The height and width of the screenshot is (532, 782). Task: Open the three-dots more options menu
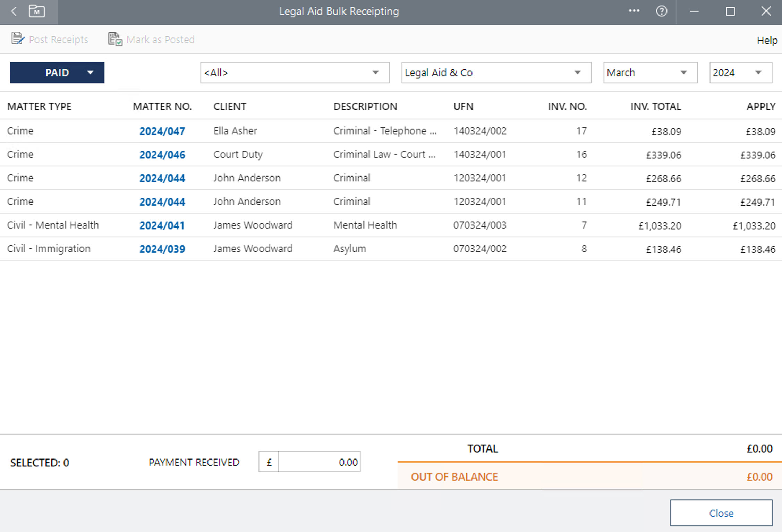click(634, 11)
